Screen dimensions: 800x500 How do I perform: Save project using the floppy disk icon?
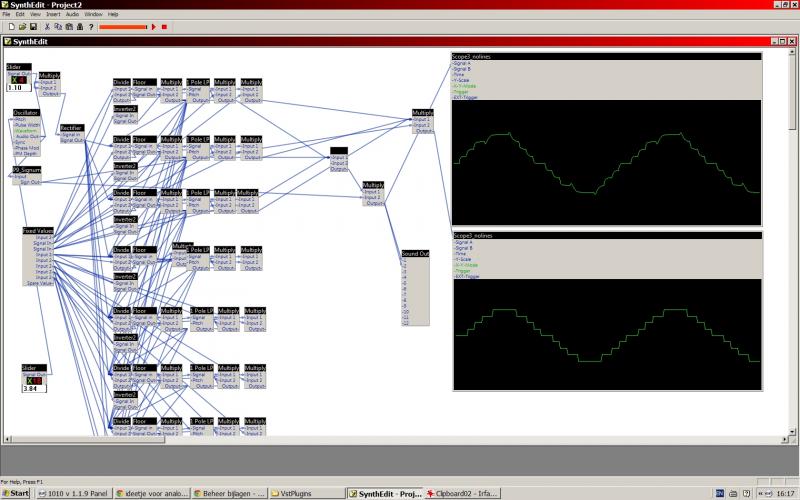(x=33, y=27)
